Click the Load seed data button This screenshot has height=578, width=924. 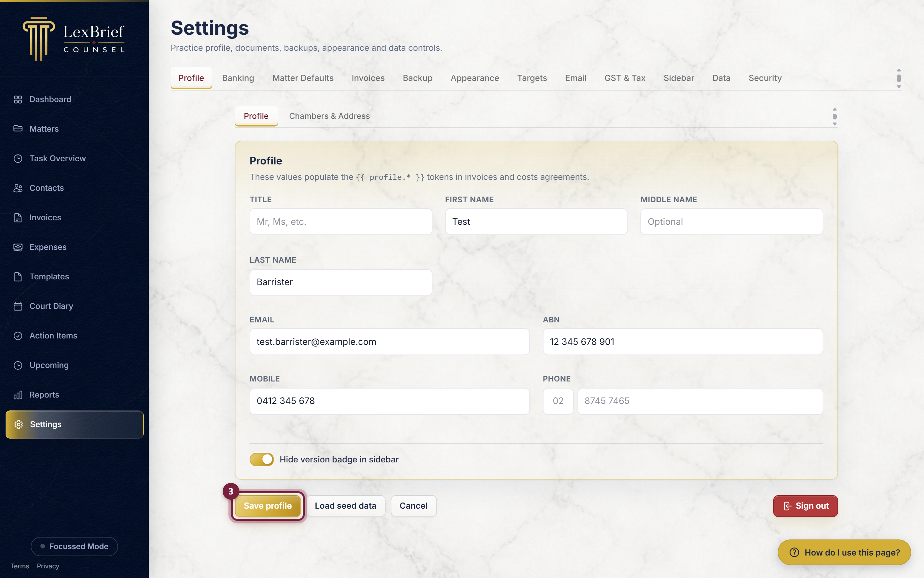coord(345,506)
